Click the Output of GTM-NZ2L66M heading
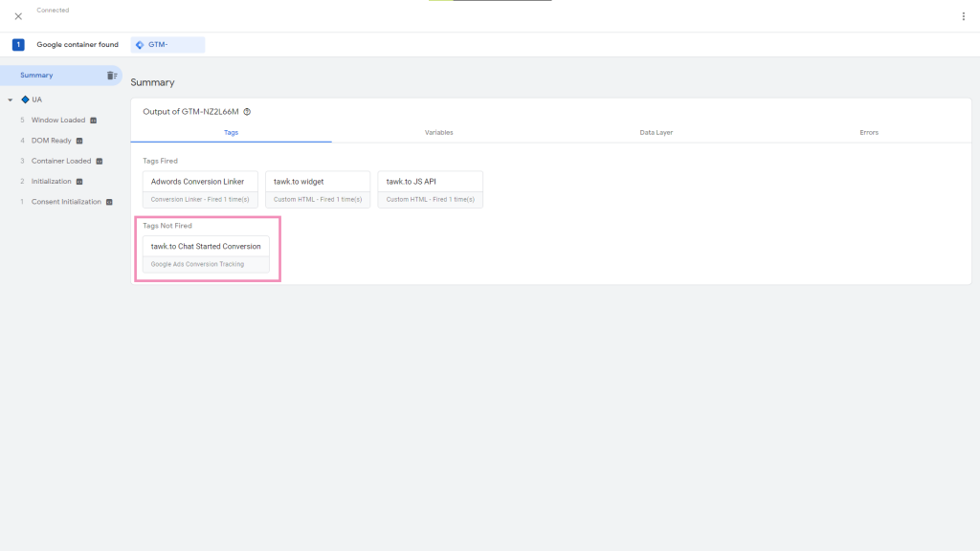The width and height of the screenshot is (980, 551). (x=190, y=112)
